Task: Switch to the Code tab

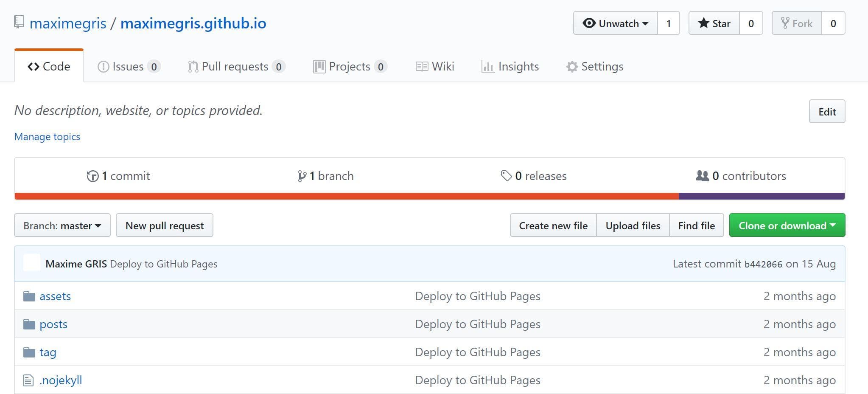Action: (49, 66)
